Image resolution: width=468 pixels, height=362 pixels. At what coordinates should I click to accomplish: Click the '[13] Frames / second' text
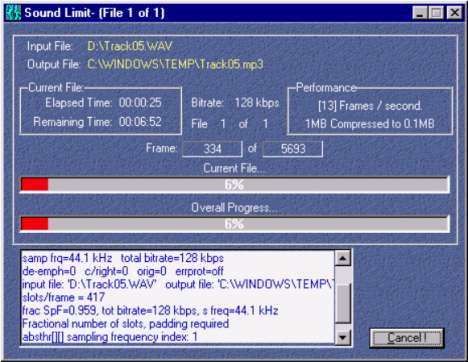tap(370, 106)
